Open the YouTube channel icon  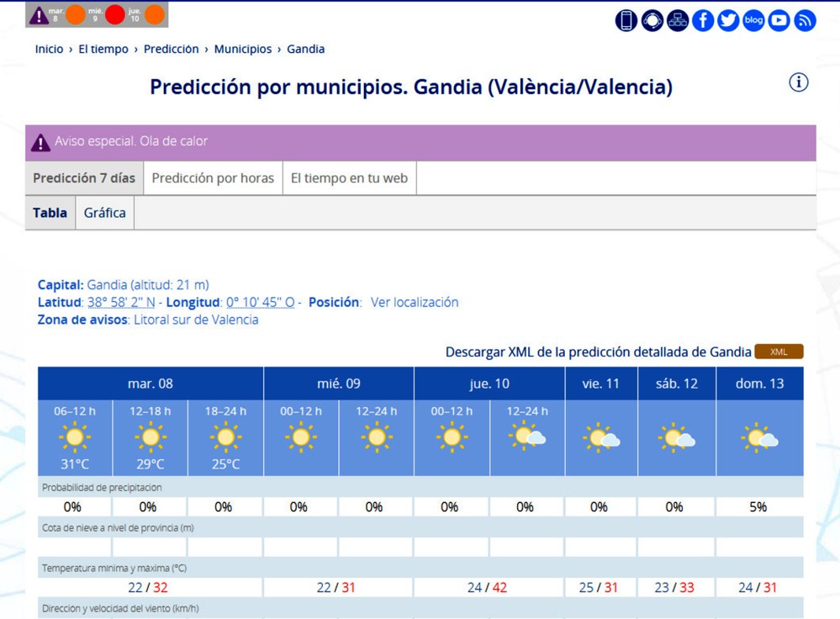click(779, 20)
